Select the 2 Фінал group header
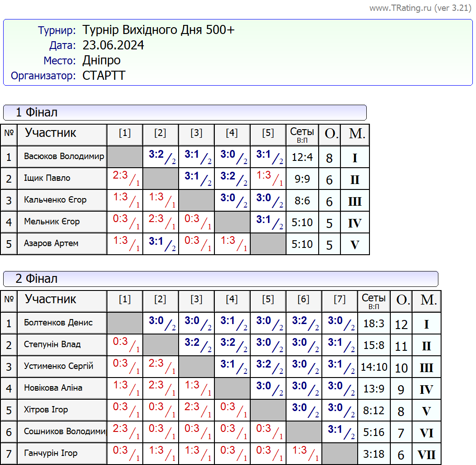 click(36, 279)
